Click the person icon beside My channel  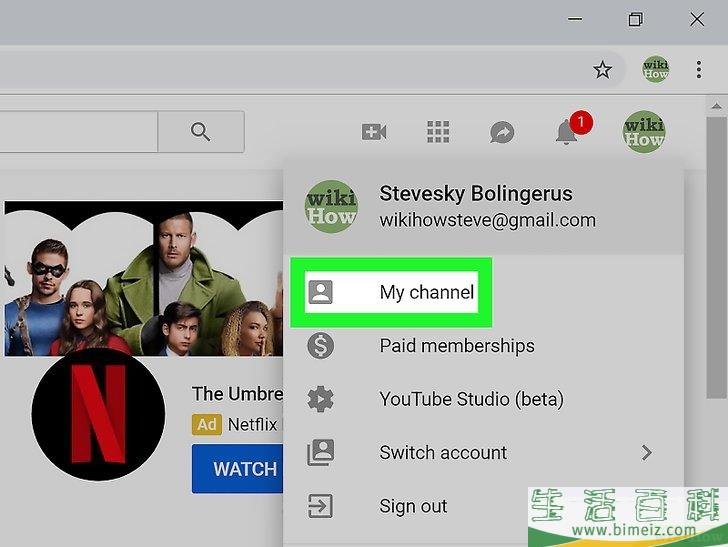point(320,292)
